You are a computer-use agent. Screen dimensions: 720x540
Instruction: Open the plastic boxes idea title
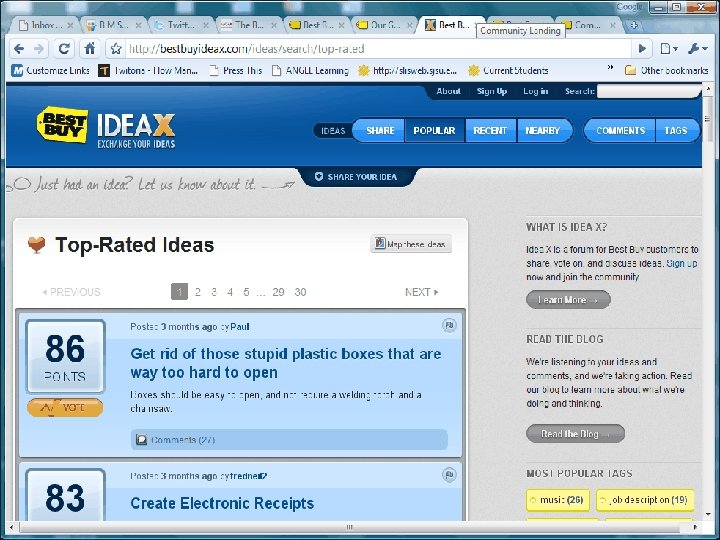[286, 363]
